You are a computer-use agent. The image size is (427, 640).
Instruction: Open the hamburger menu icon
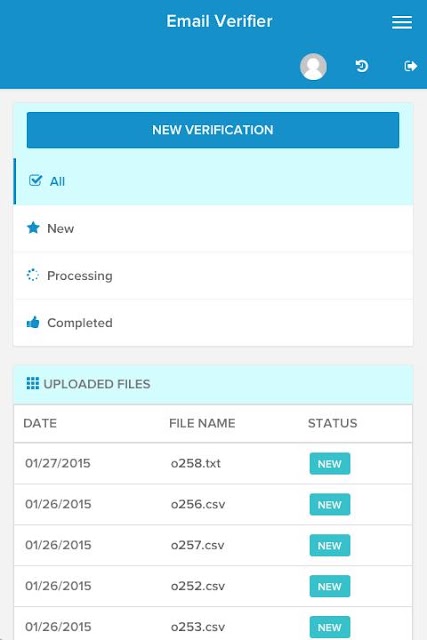pos(402,22)
